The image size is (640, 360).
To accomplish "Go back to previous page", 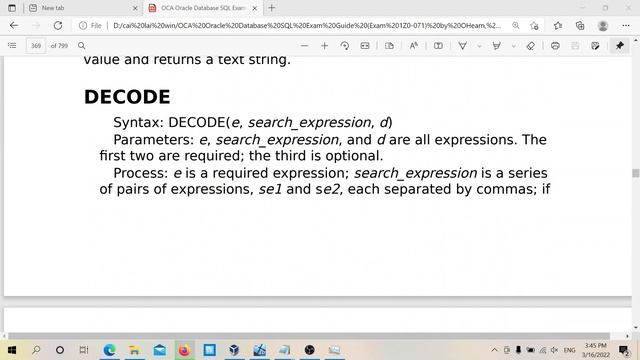I will tap(14, 26).
